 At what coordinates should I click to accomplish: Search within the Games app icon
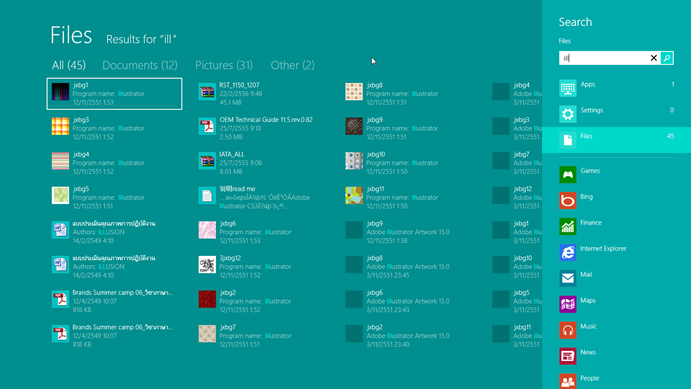pyautogui.click(x=568, y=174)
